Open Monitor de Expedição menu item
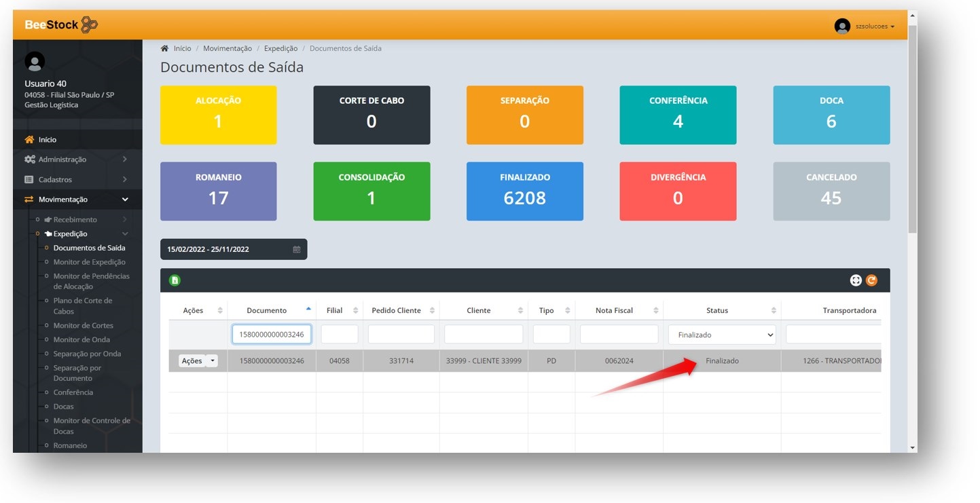Screen dimensions: 980x503 coord(89,262)
